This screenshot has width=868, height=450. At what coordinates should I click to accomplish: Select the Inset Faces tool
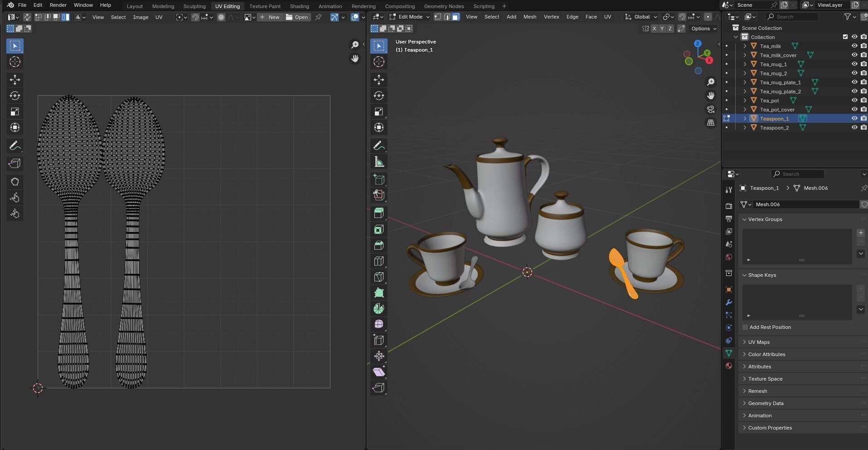click(379, 229)
